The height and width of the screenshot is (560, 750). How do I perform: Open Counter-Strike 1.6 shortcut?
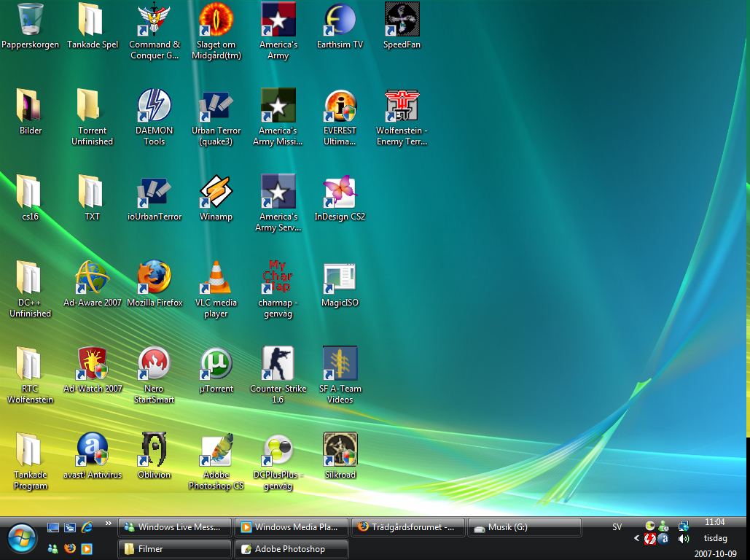tap(278, 364)
